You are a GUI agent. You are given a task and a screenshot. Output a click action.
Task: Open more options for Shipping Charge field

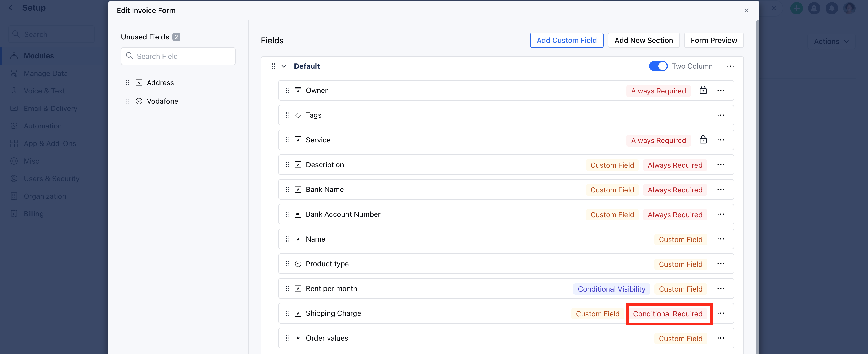[720, 313]
